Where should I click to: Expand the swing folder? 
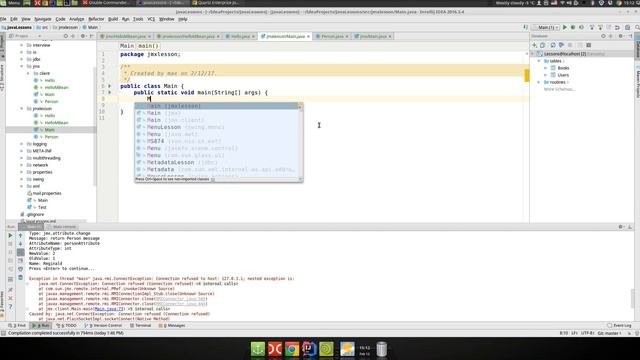pos(22,179)
